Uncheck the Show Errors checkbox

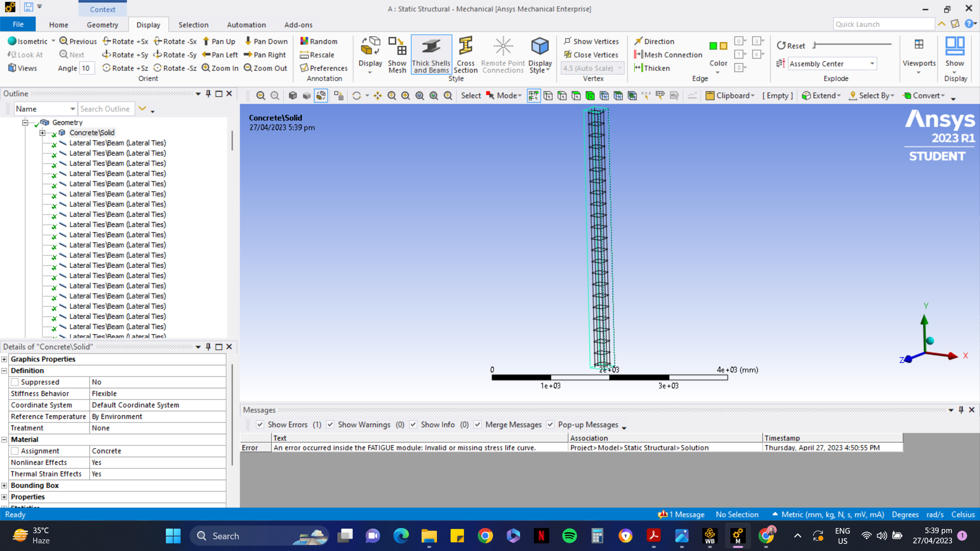[260, 424]
